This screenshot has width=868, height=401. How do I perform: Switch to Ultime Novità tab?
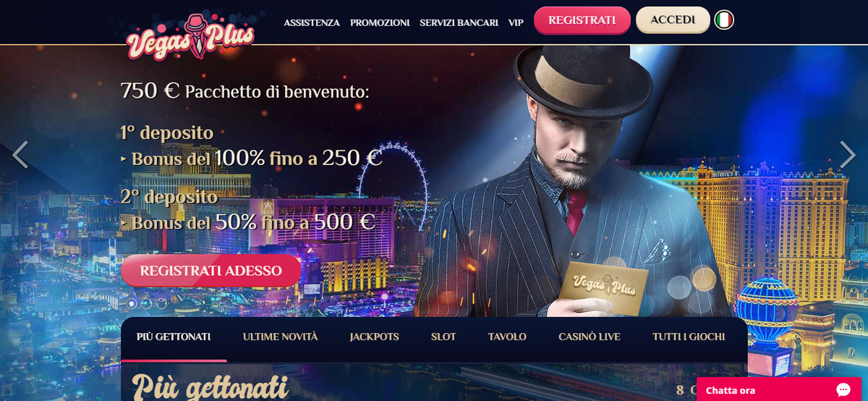tap(281, 337)
